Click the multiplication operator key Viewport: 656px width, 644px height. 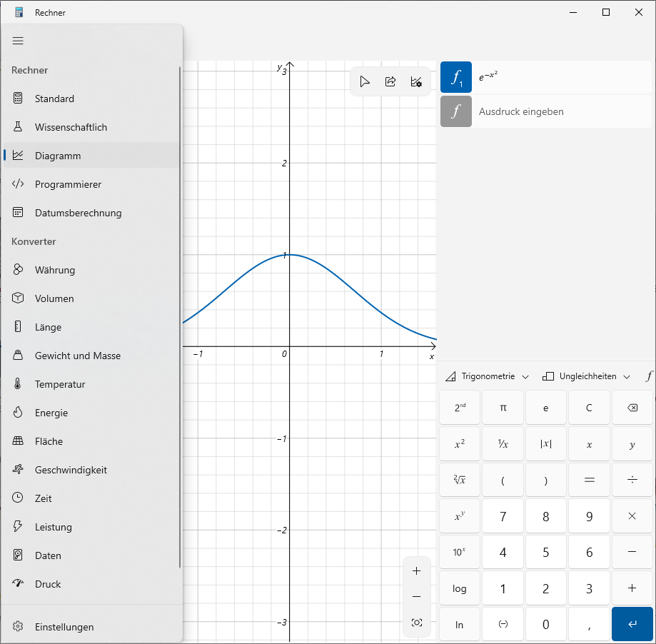(x=632, y=516)
